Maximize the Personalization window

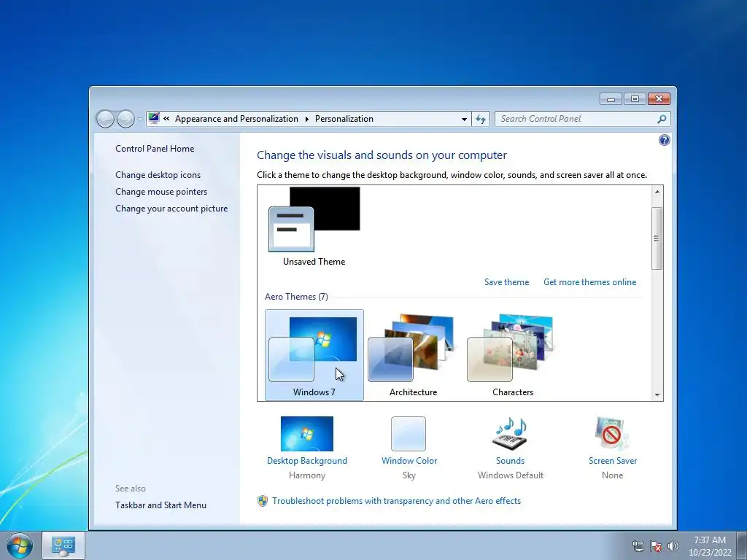[635, 98]
